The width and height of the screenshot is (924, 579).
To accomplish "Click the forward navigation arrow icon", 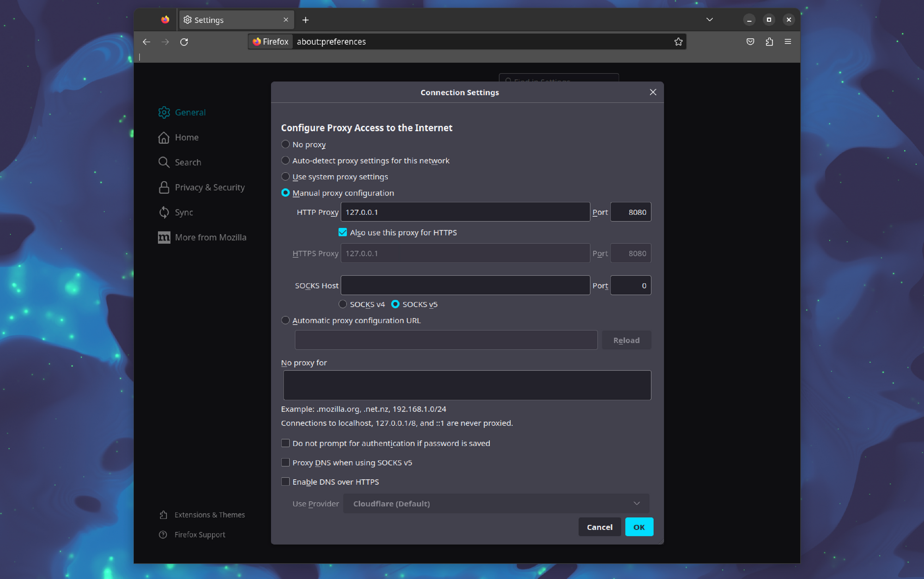I will coord(165,42).
